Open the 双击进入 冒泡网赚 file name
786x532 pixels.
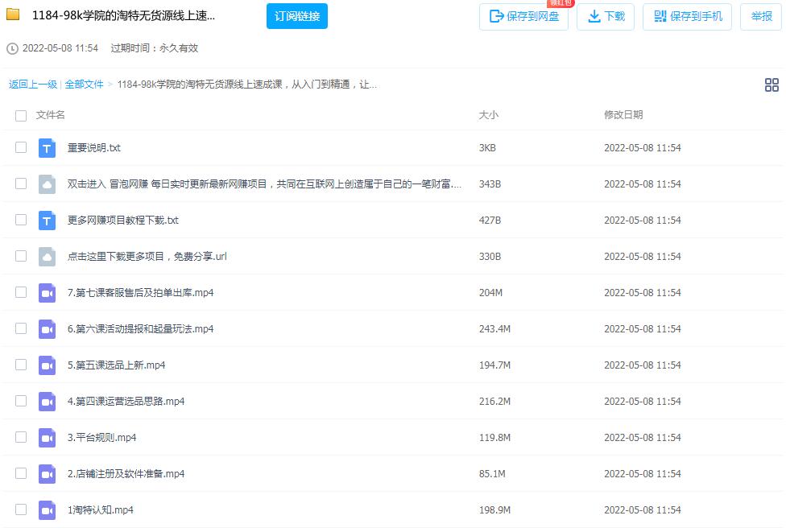tap(264, 184)
